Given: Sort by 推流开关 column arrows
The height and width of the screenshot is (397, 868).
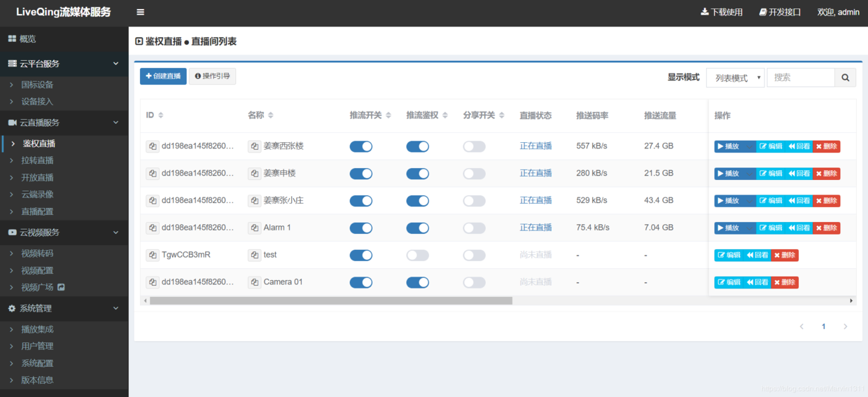Looking at the screenshot, I should (x=388, y=116).
